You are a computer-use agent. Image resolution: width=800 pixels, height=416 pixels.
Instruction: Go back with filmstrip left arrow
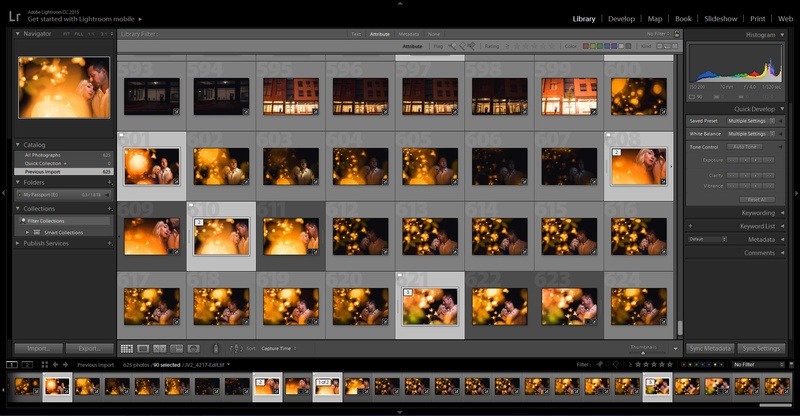coord(53,365)
